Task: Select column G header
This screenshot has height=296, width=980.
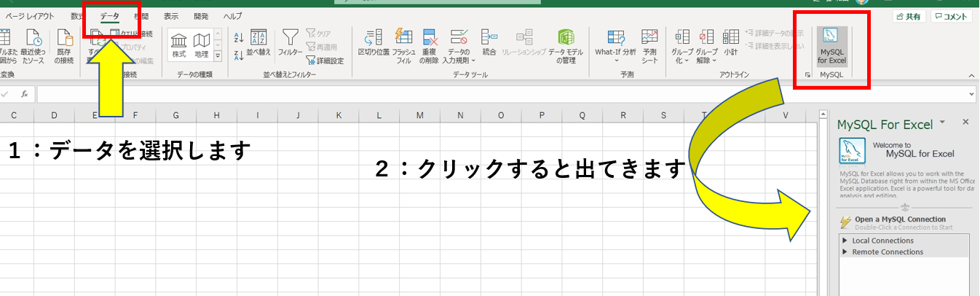Action: tap(177, 115)
